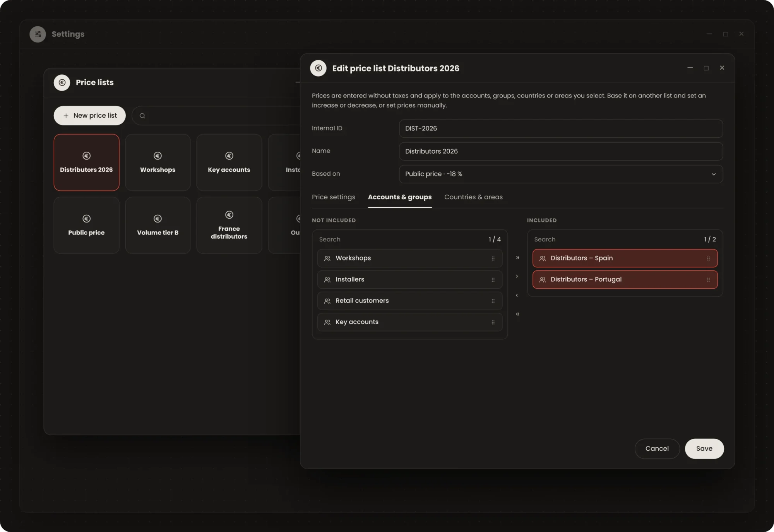
Task: Click the Price lists window search field
Action: pos(217,116)
